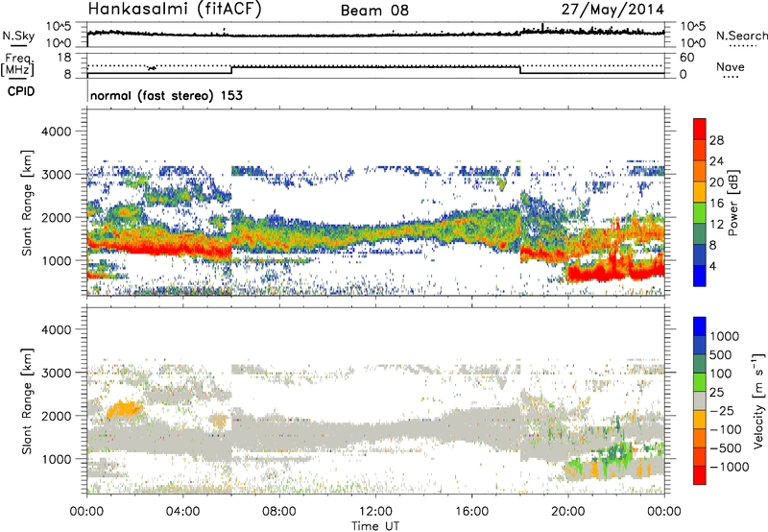Pick the grey -25 to 25 velocity segment

700,401
